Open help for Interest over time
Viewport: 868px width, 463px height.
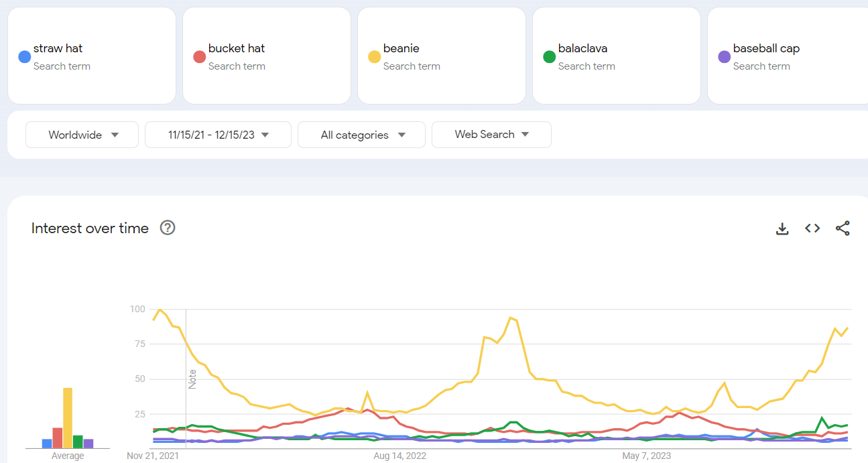168,228
